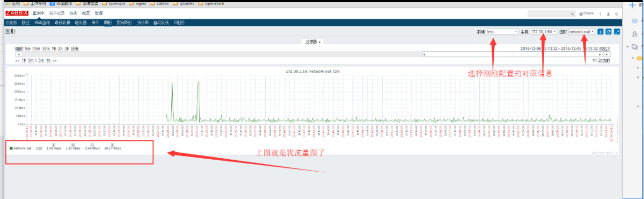This screenshot has width=644, height=199.
Task: Click the time scrollbar slider handle
Action: point(513,54)
